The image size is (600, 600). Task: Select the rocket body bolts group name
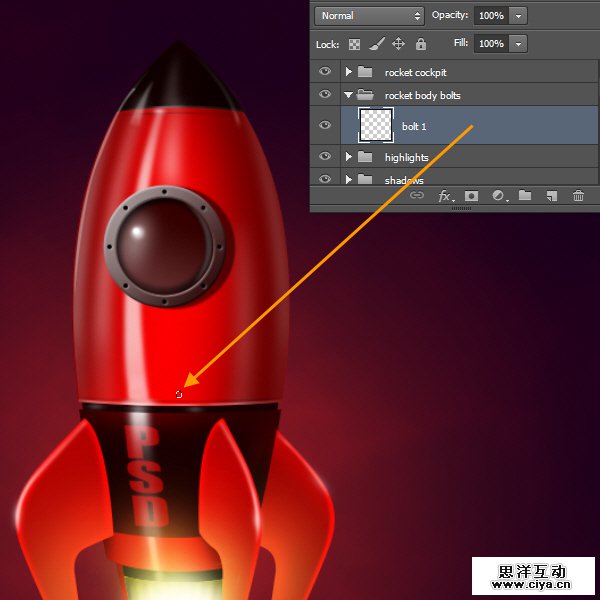pos(422,95)
